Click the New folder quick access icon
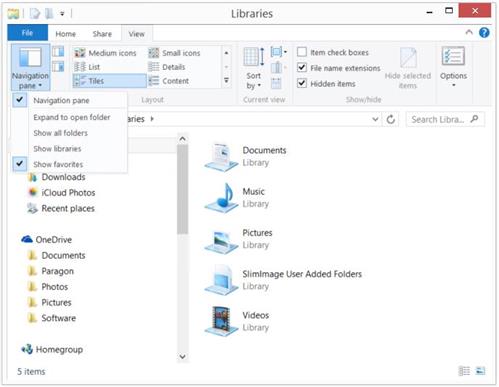 pyautogui.click(x=49, y=14)
